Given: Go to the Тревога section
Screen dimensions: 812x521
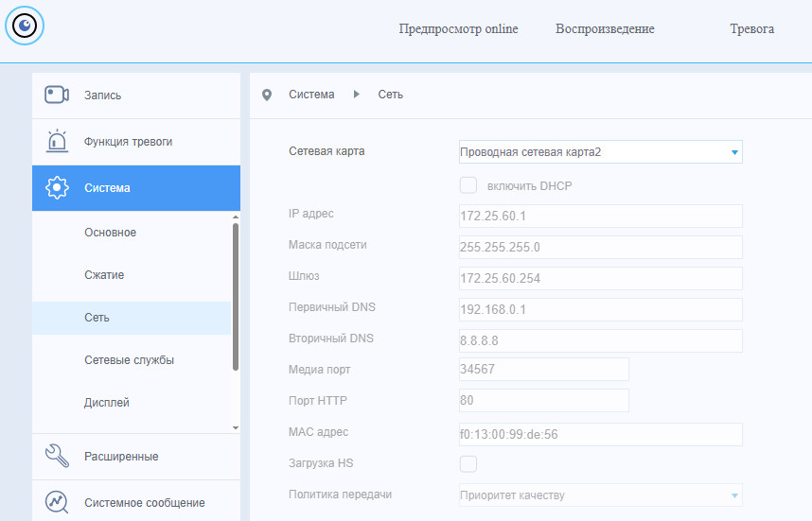Looking at the screenshot, I should [x=751, y=29].
